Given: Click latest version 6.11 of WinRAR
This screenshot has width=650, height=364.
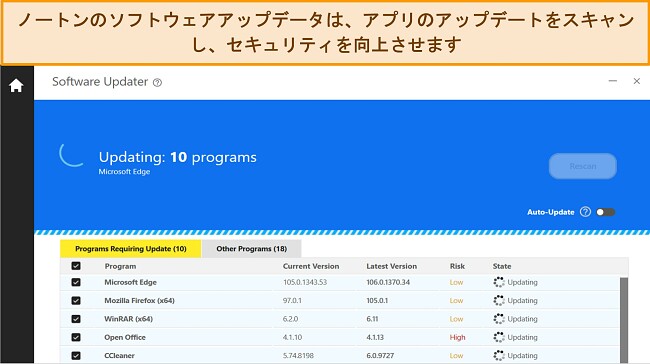Looking at the screenshot, I should [372, 319].
